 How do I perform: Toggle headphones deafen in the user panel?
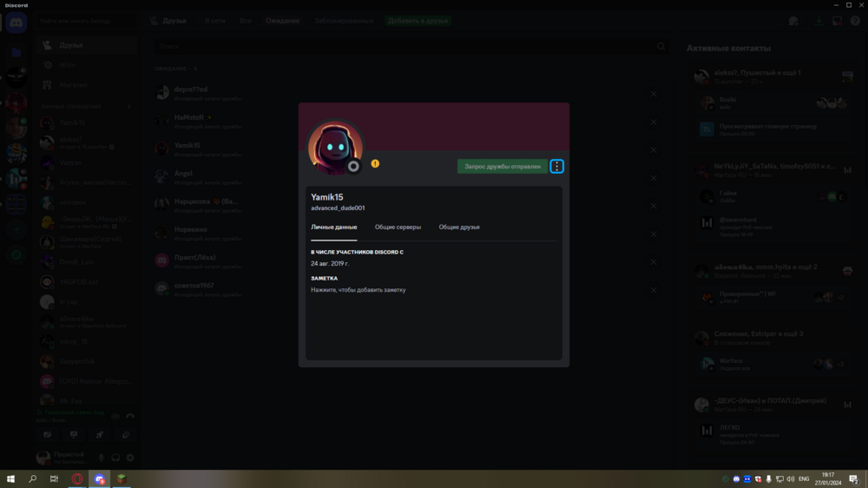[115, 458]
